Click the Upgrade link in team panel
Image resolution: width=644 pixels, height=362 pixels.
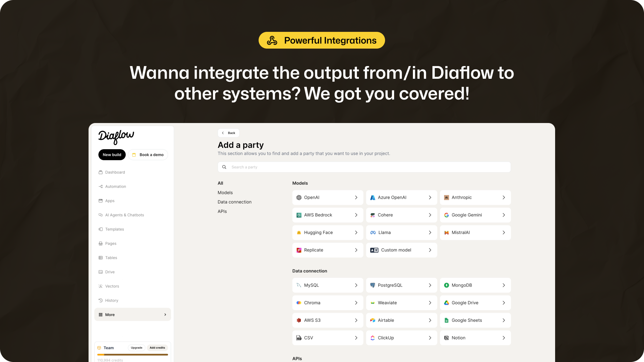136,347
